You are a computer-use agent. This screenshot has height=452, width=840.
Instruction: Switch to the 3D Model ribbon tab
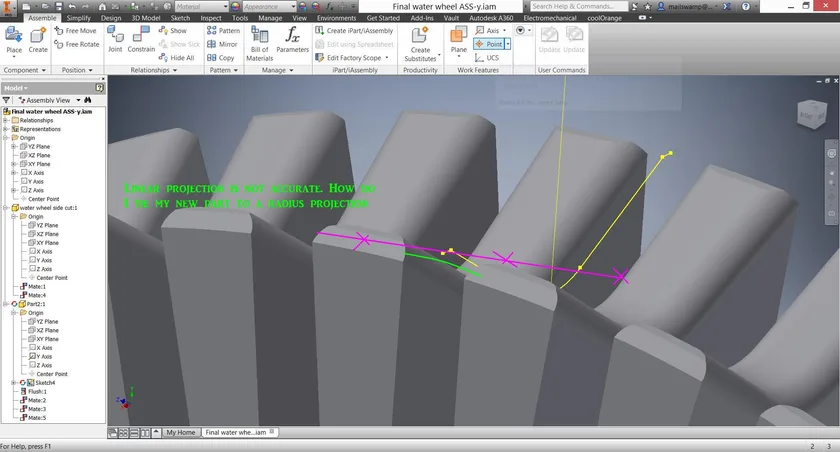click(x=146, y=18)
